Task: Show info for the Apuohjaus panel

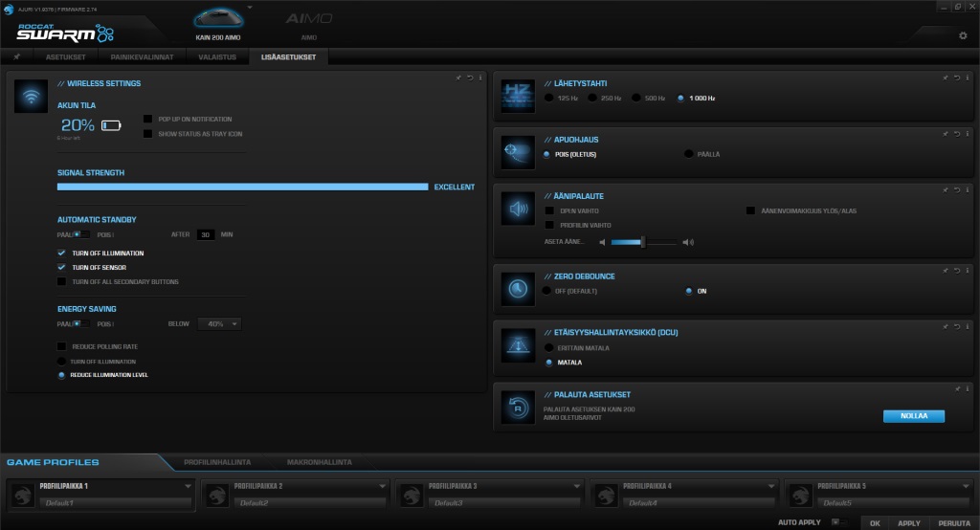Action: [968, 134]
